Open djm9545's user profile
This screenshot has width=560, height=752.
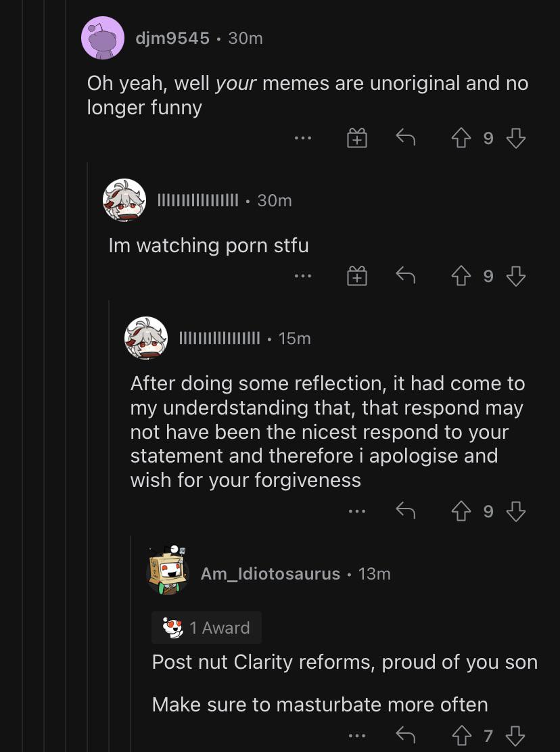(x=171, y=38)
